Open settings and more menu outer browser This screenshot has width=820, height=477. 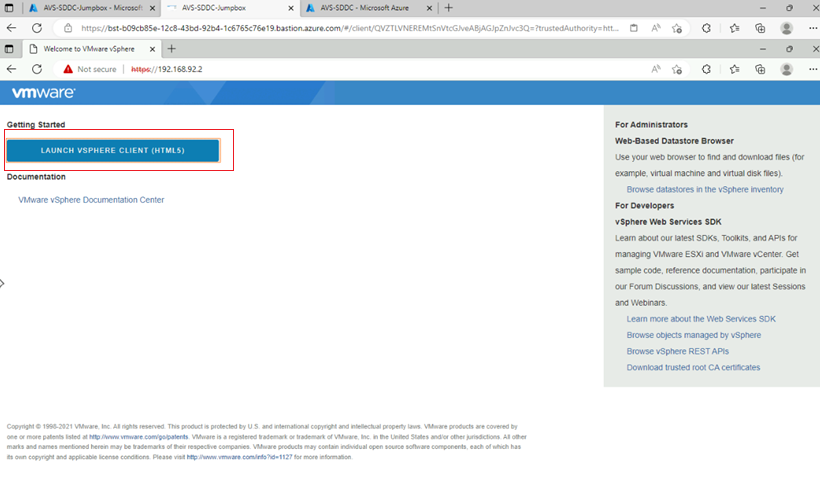pos(813,28)
